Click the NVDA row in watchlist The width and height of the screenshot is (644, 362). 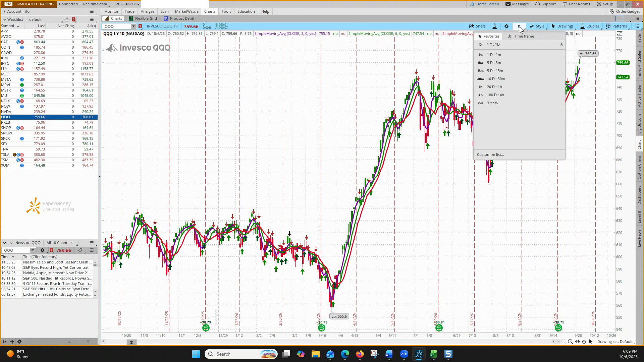[x=49, y=112]
